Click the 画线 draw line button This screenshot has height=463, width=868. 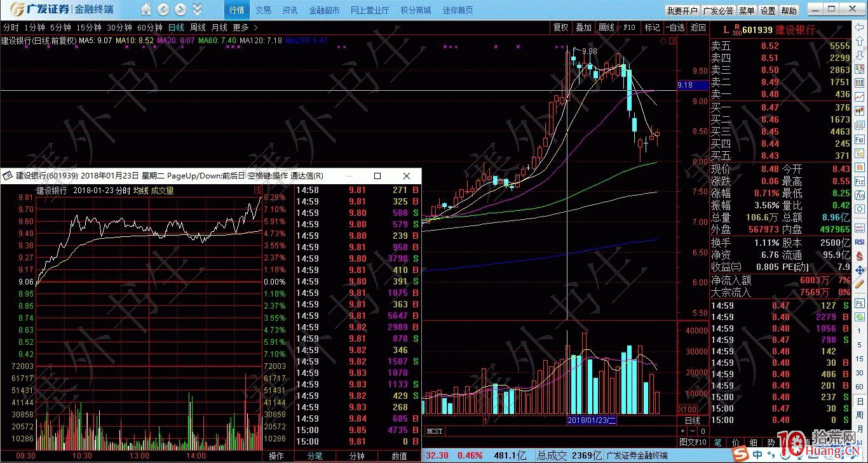[607, 27]
